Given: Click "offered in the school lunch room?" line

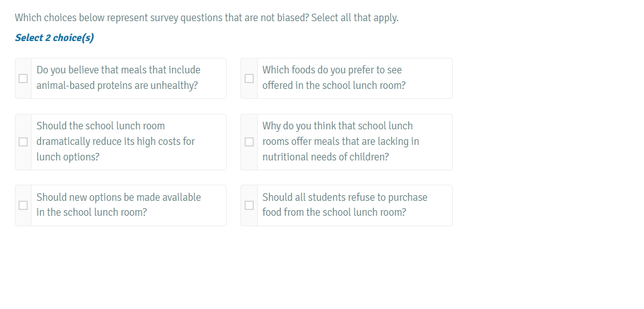Looking at the screenshot, I should pos(333,86).
